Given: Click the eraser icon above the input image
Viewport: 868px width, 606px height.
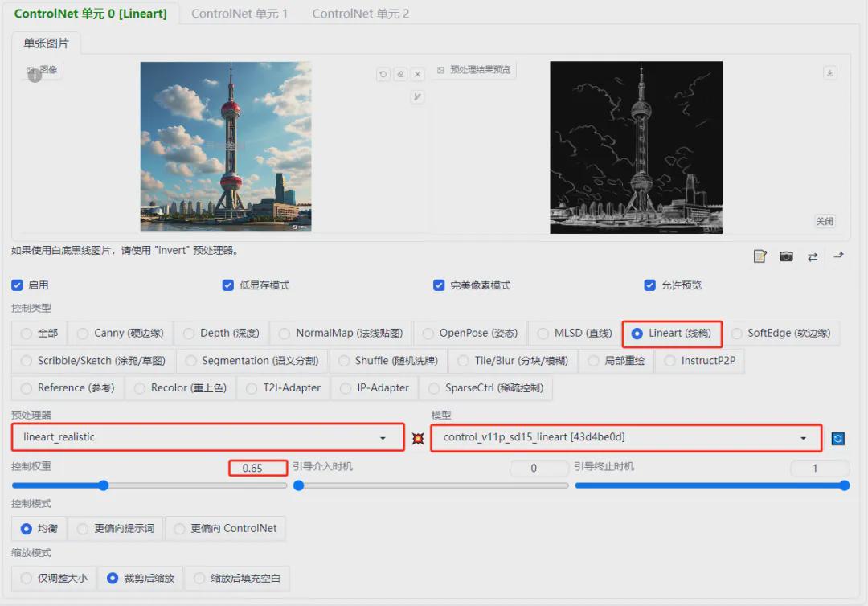Looking at the screenshot, I should click(400, 74).
